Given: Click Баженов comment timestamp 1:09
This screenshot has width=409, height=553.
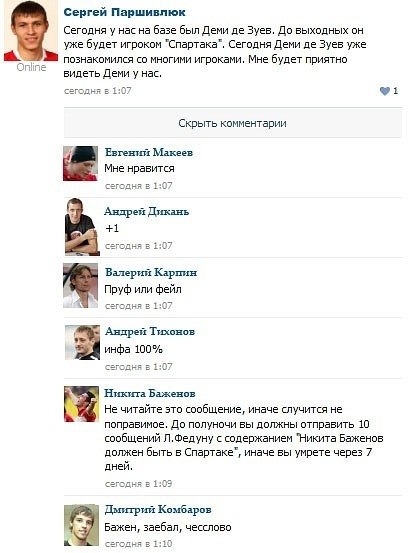Looking at the screenshot, I should click(138, 484).
